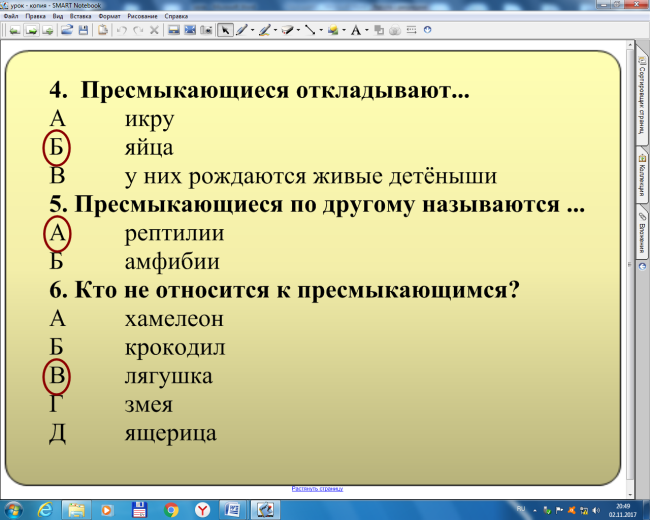Select the Eraser tool
This screenshot has height=520, width=650.
click(x=288, y=30)
